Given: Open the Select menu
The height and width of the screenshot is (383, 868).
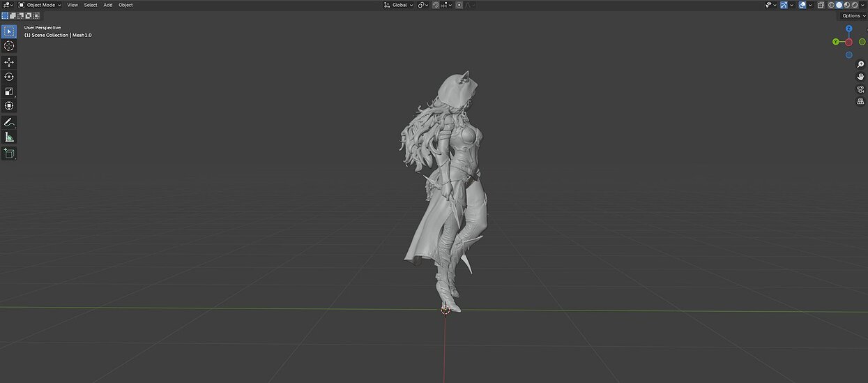Looking at the screenshot, I should [x=91, y=5].
